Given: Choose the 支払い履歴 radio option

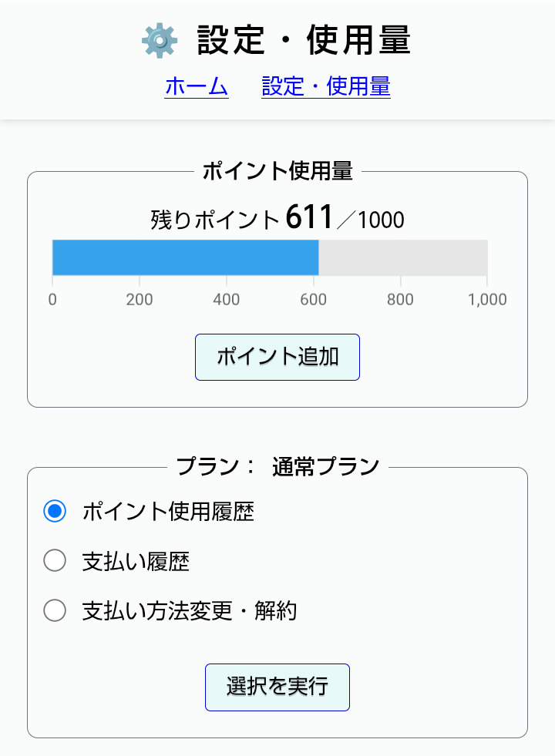Looking at the screenshot, I should pos(55,561).
